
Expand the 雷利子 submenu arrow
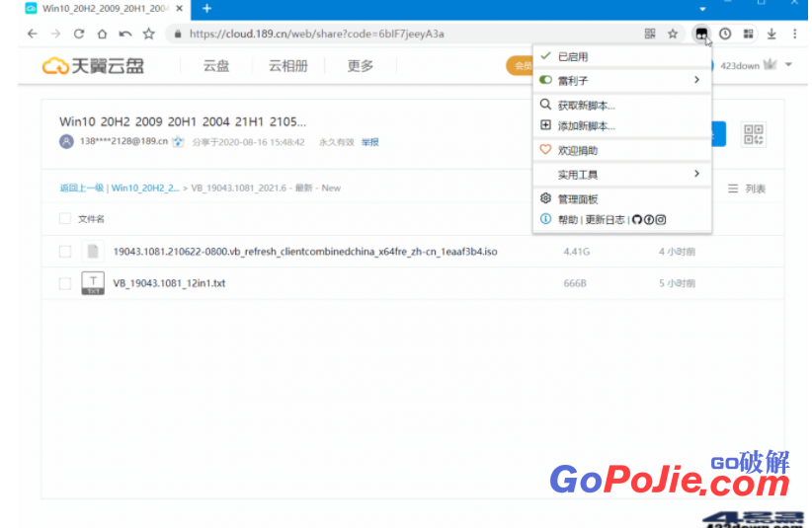[696, 80]
